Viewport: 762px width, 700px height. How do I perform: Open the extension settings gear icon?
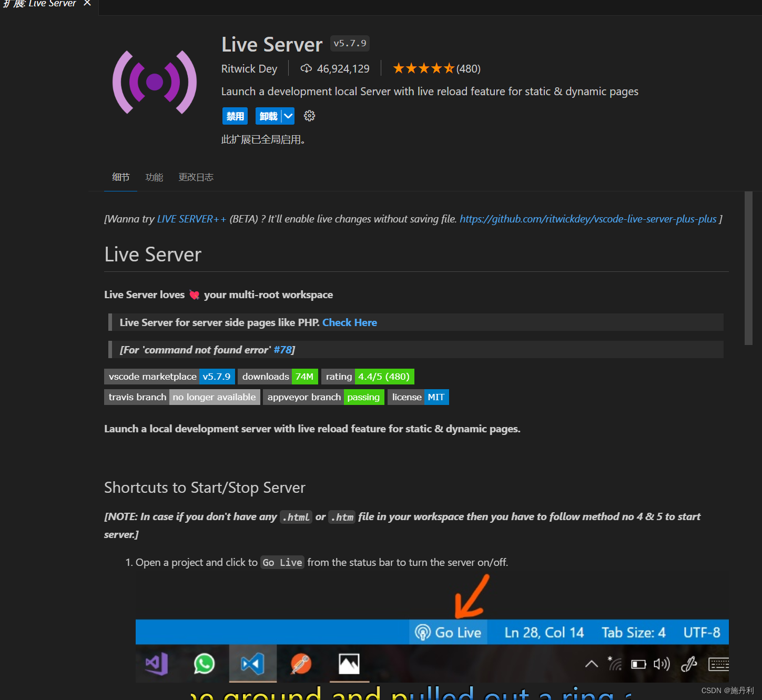click(309, 116)
